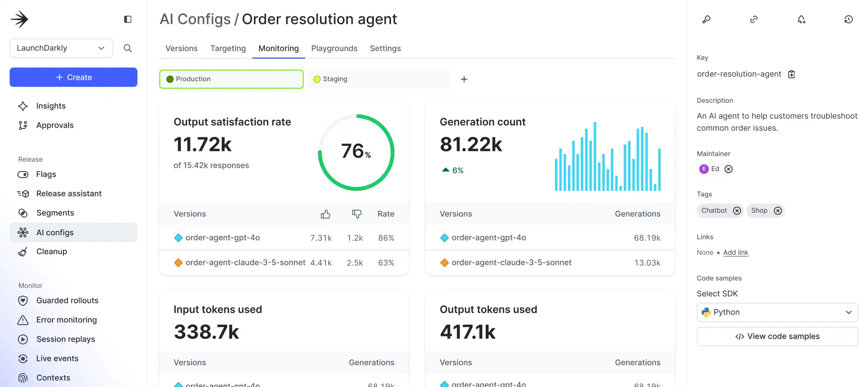The height and width of the screenshot is (387, 868).
Task: Click the 68.19k generations value
Action: tap(647, 238)
